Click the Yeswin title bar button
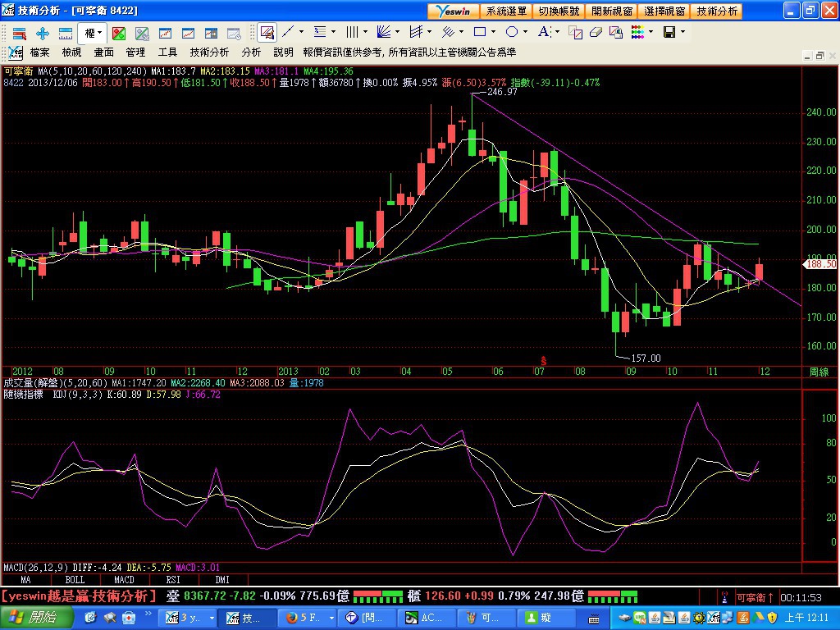The height and width of the screenshot is (630, 840). pyautogui.click(x=453, y=11)
